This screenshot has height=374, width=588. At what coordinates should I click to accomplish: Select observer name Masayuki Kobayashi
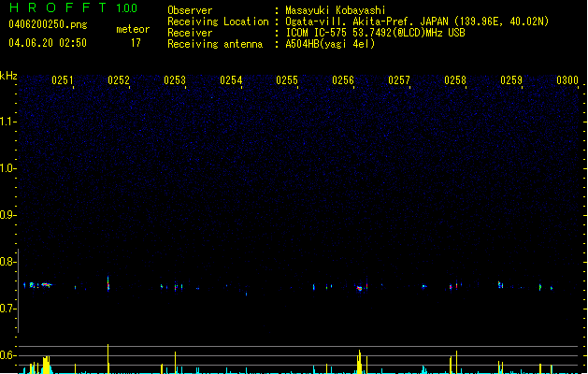[x=336, y=10]
